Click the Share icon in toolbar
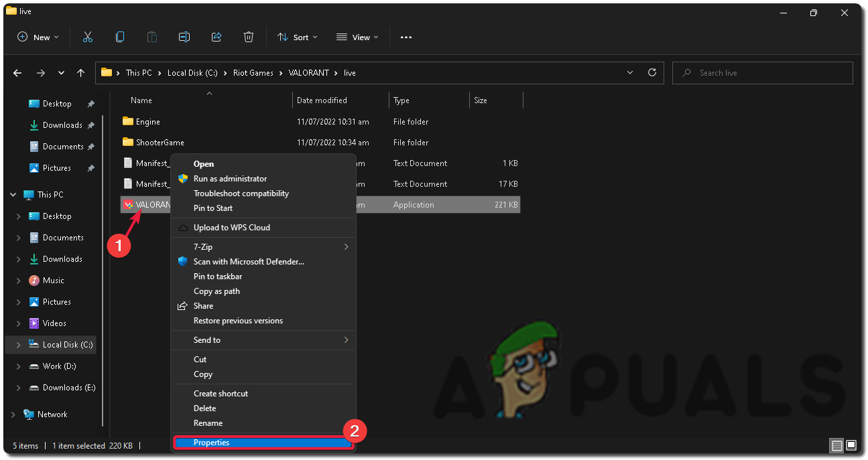 click(x=216, y=37)
